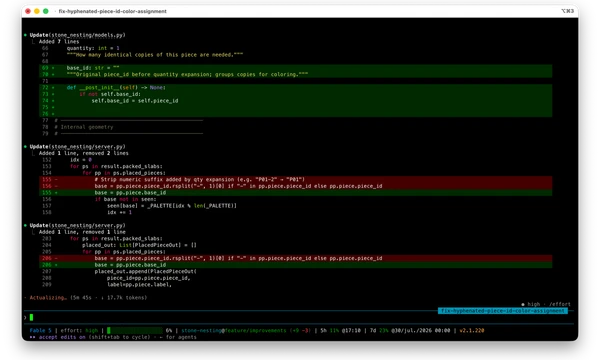Click the '5h 11% @17:10' usage entry

click(x=340, y=331)
